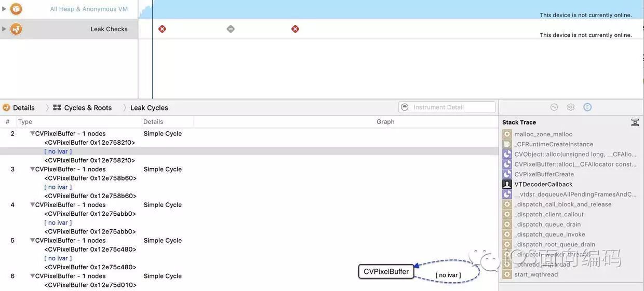Select first <CVPixelBuffer 0x12e758b60> entry
This screenshot has height=291, width=644.
(90, 178)
